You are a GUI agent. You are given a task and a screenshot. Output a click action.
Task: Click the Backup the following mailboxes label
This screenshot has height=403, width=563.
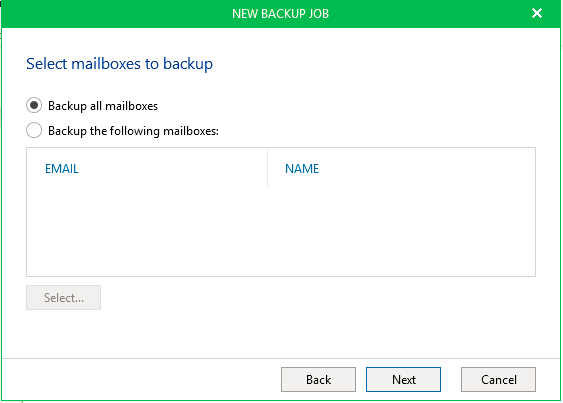[x=133, y=131]
